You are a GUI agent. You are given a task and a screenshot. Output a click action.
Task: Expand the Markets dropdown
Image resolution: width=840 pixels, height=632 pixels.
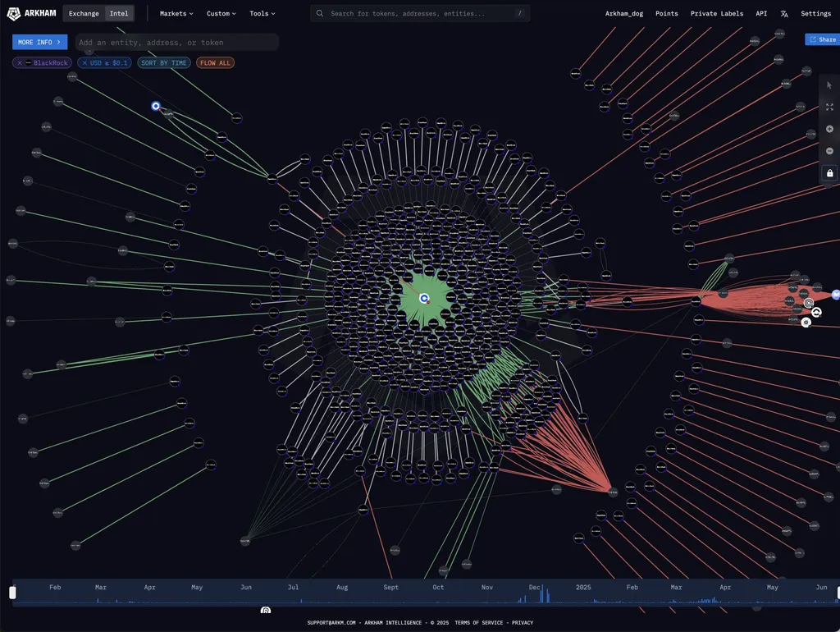176,13
